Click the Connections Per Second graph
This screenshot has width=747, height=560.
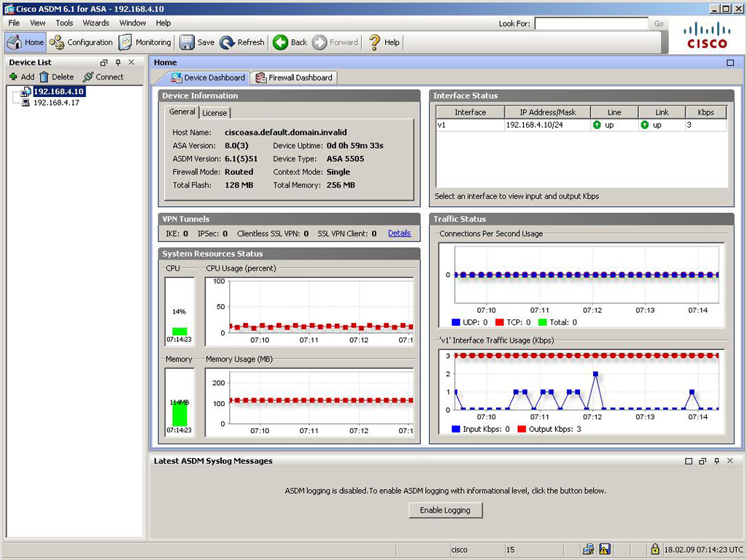point(581,285)
